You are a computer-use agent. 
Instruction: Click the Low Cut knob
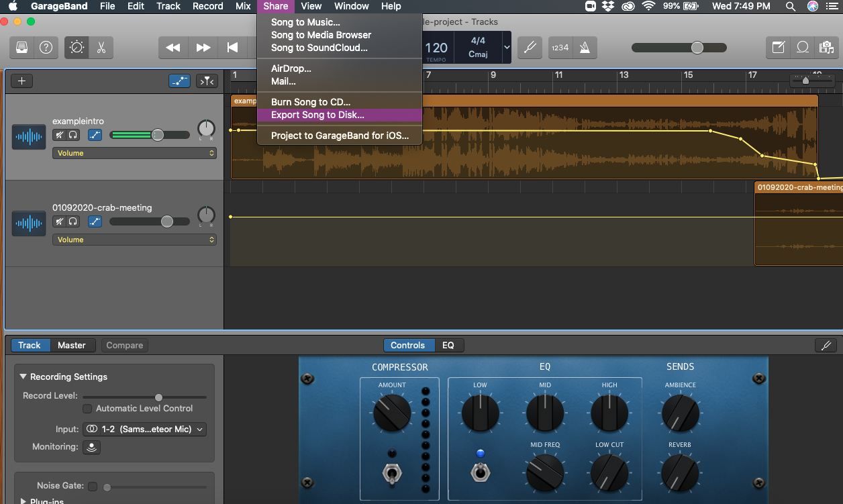[609, 472]
